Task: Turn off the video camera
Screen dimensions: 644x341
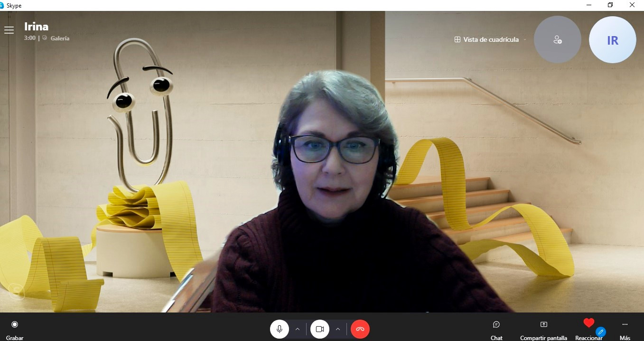Action: point(320,329)
